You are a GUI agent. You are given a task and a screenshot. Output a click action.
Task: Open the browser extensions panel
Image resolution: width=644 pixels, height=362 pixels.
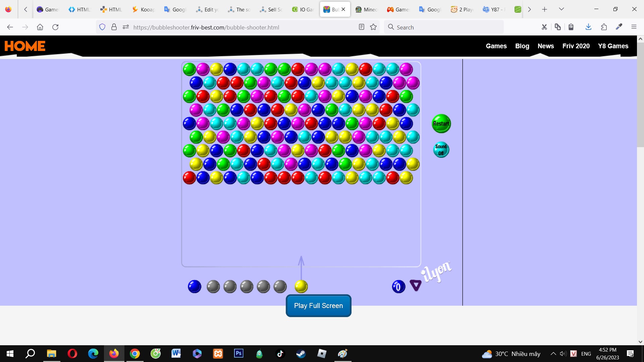[604, 27]
